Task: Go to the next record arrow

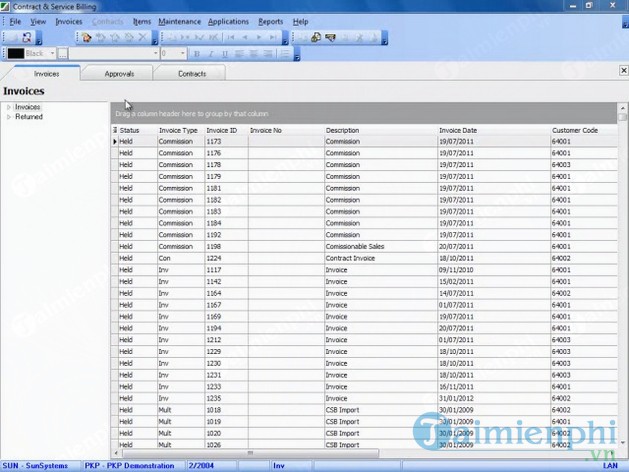Action: coord(259,38)
